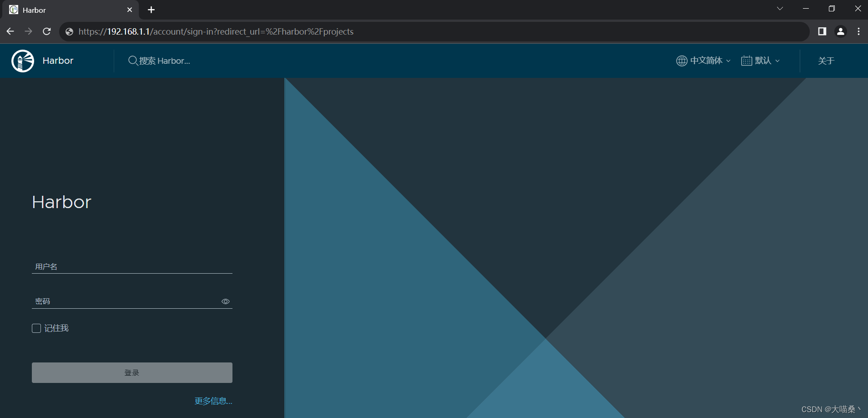
Task: Select the Harbor browser tab
Action: click(71, 10)
